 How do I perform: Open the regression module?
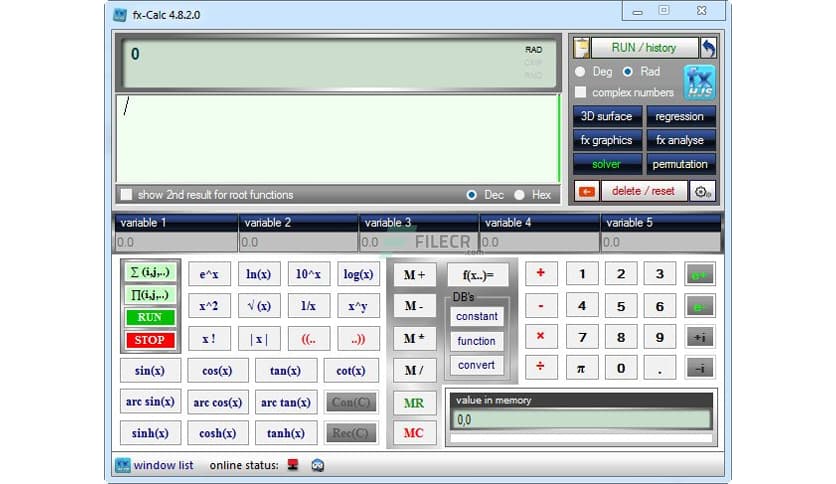coord(680,116)
